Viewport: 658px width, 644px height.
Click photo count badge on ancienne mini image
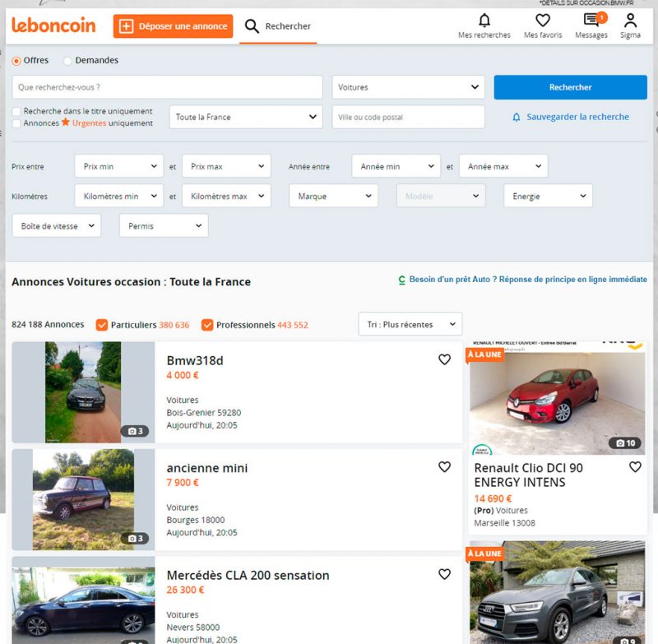point(135,538)
